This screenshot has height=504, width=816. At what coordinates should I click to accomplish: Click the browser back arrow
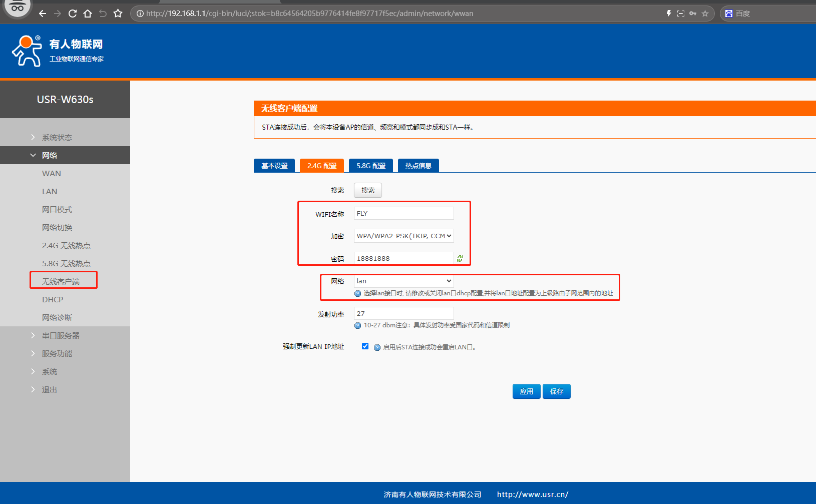pos(43,14)
